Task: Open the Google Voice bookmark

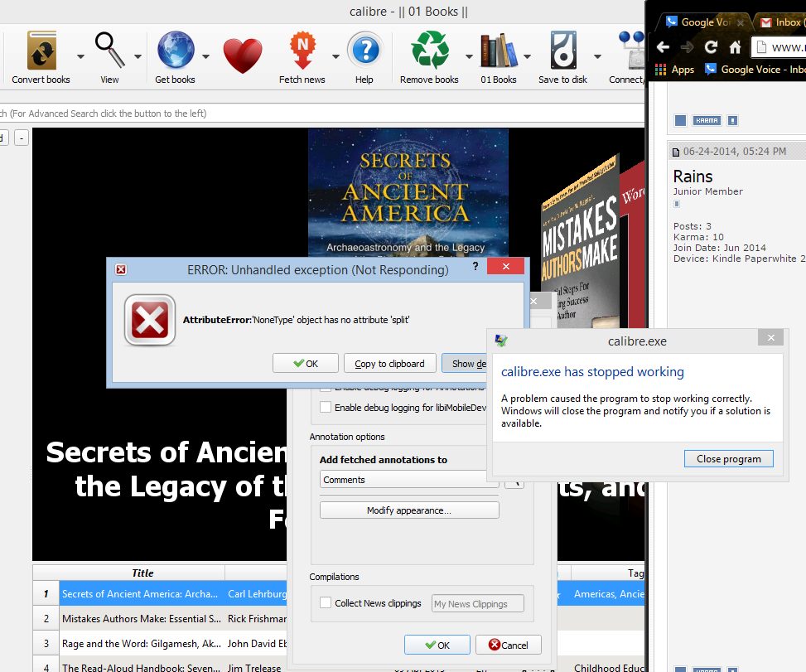Action: (x=755, y=69)
